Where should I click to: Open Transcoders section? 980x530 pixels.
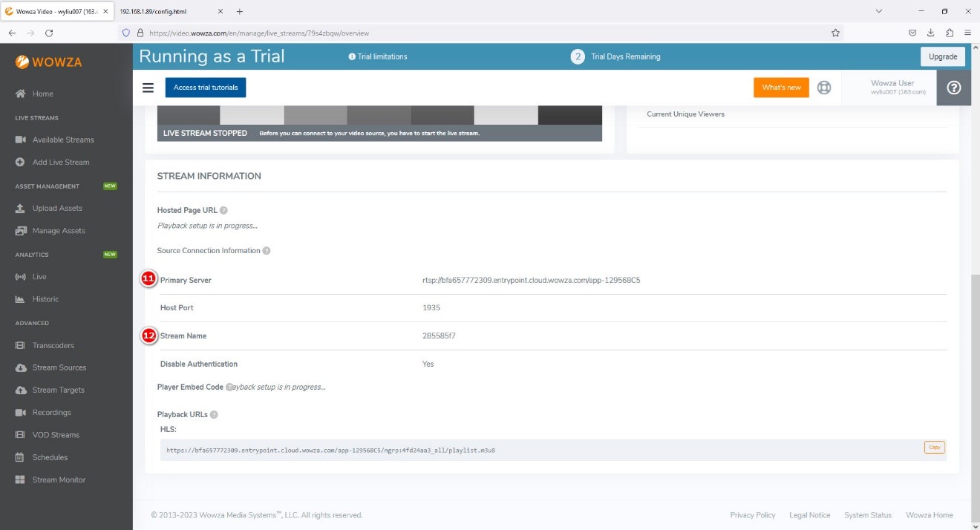tap(53, 345)
